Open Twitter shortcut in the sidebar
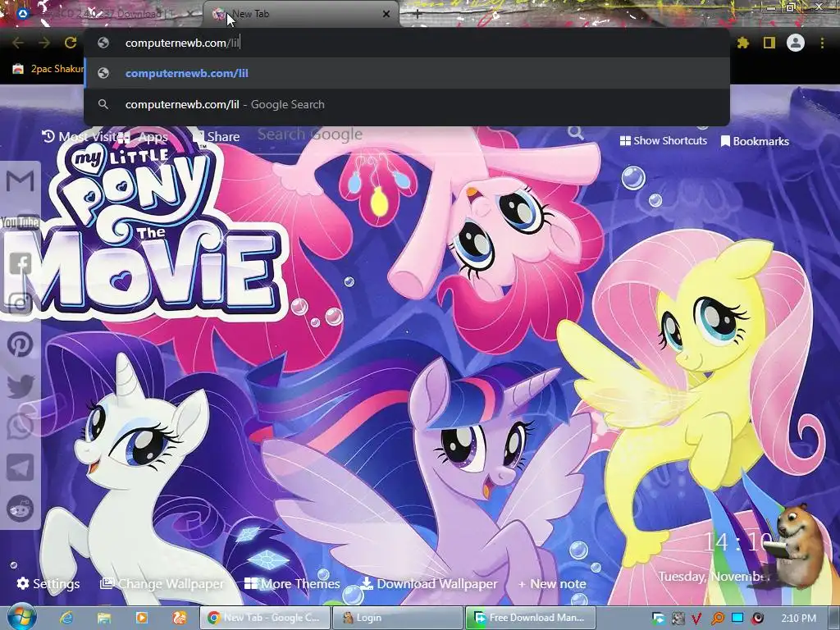Image resolution: width=840 pixels, height=630 pixels. pyautogui.click(x=21, y=386)
